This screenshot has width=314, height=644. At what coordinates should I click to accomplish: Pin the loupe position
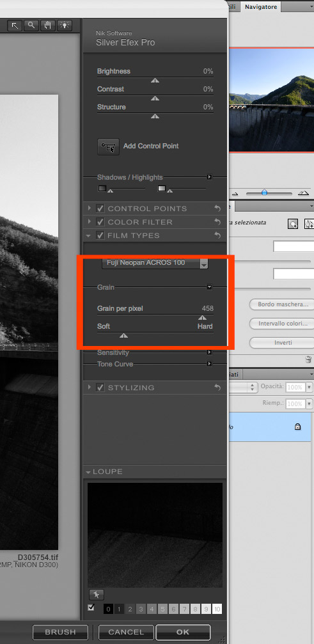[97, 594]
